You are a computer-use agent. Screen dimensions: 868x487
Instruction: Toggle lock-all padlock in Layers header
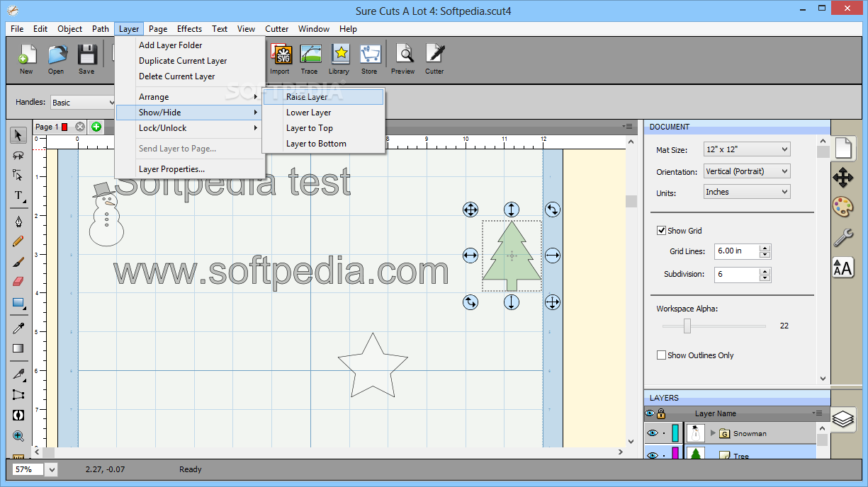(x=661, y=413)
